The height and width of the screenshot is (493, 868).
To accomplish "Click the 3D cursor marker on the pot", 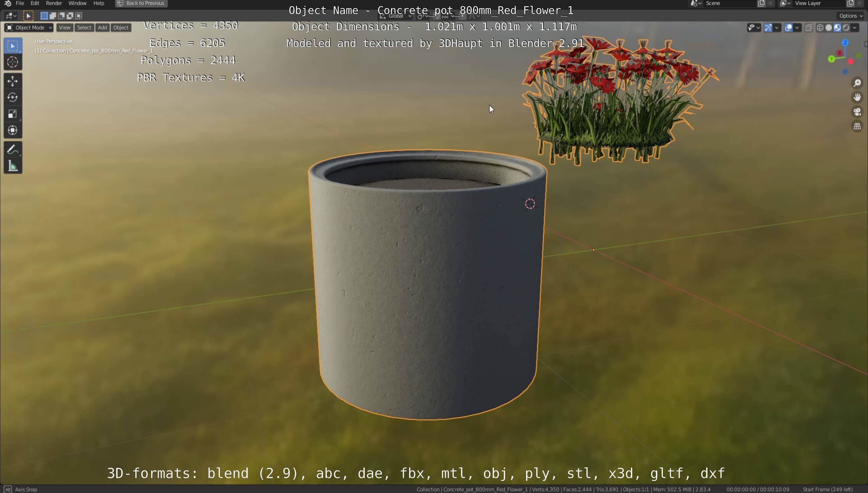I will tap(530, 203).
